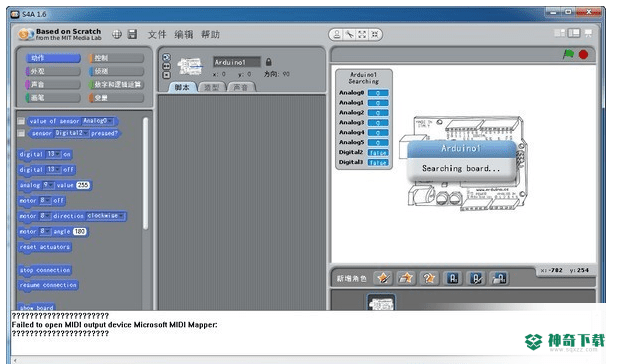
Task: Maximize the S4A window
Action: [x=568, y=12]
